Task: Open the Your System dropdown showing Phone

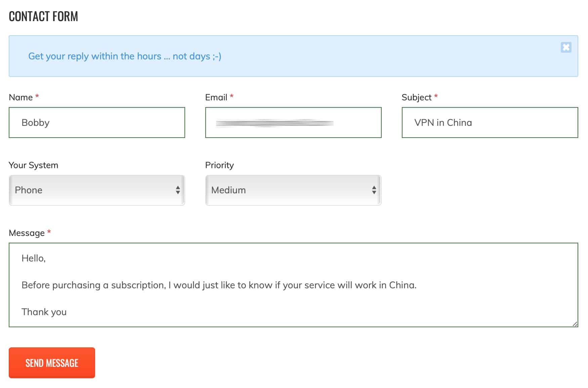Action: pos(97,190)
